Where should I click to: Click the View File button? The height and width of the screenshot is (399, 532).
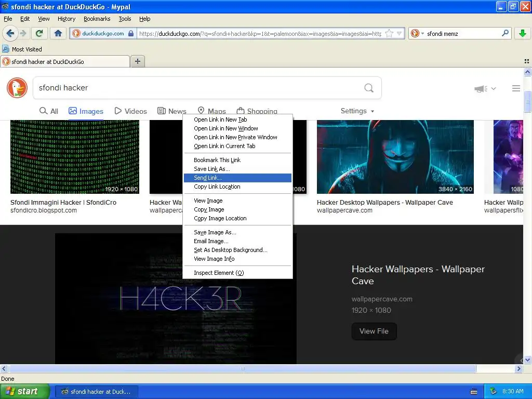pos(374,331)
